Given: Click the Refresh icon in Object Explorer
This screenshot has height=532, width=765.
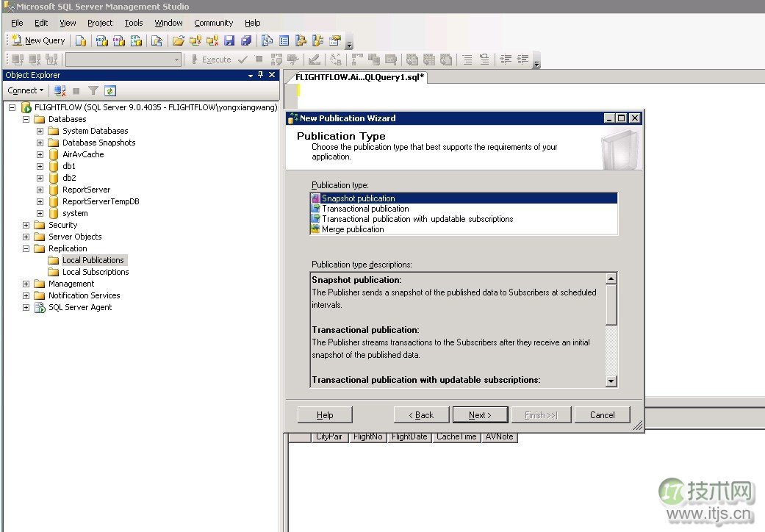Looking at the screenshot, I should [110, 90].
